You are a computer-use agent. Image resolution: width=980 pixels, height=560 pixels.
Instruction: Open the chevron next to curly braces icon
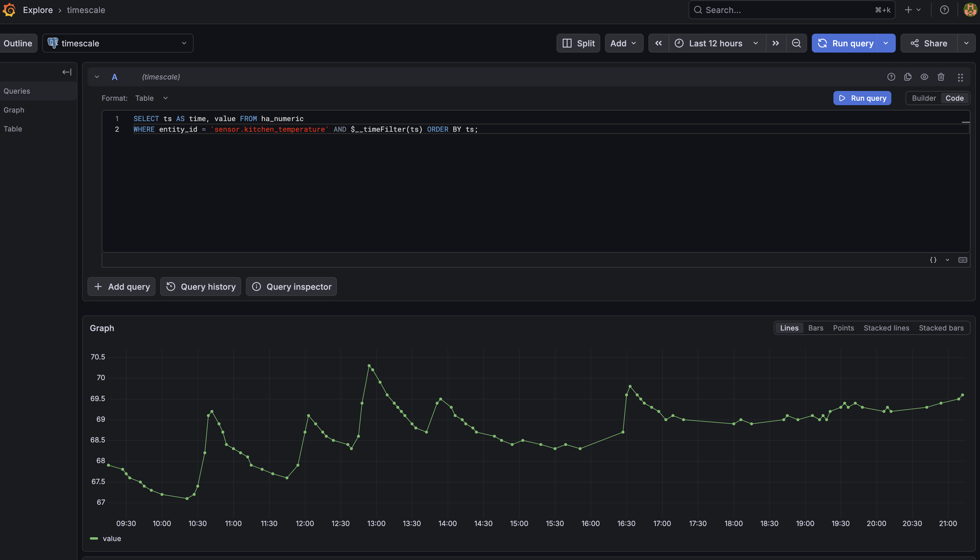(x=948, y=260)
